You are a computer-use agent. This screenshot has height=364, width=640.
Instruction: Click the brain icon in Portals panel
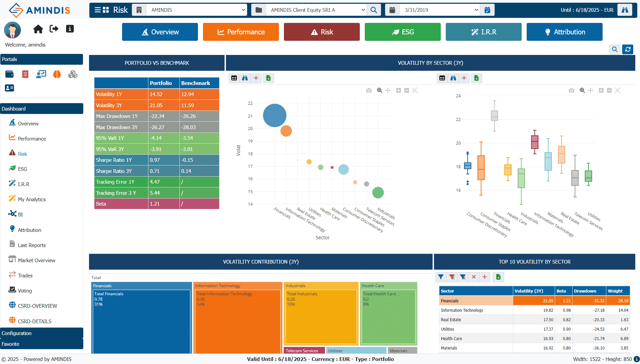(x=57, y=74)
